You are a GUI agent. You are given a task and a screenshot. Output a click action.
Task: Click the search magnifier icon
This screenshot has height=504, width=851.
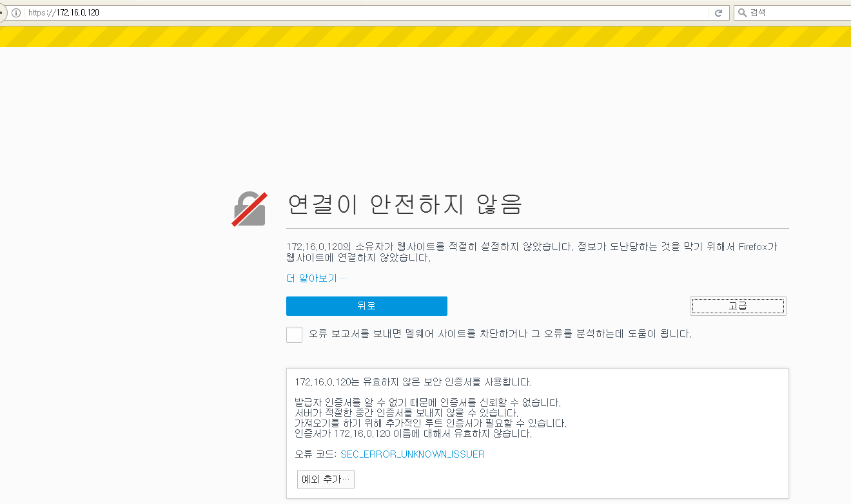click(x=742, y=13)
